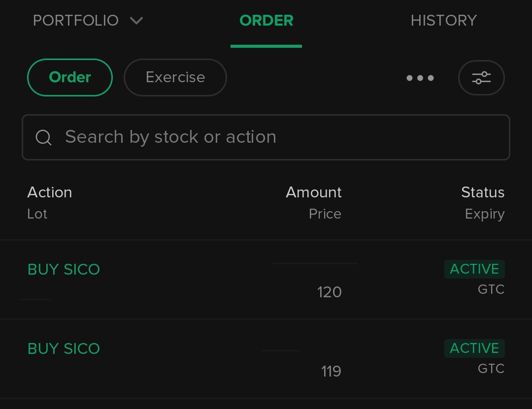
Task: Sort by the Amount column header
Action: pos(314,192)
